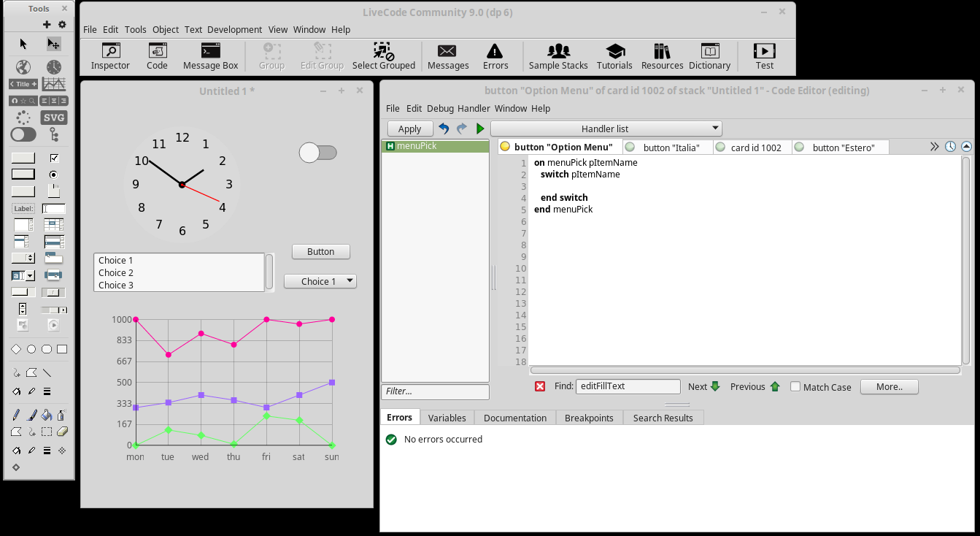
Task: Close the Find bar with red X
Action: [540, 386]
